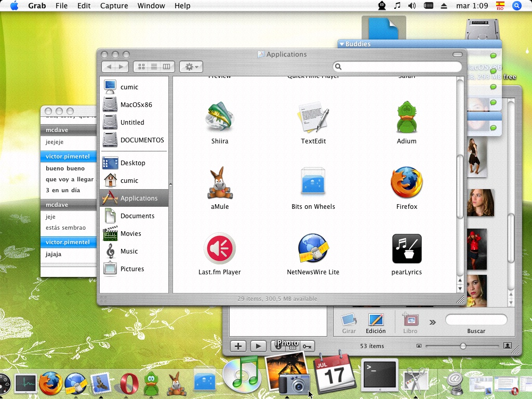Open the Capture menu
This screenshot has width=532, height=399.
tap(114, 6)
